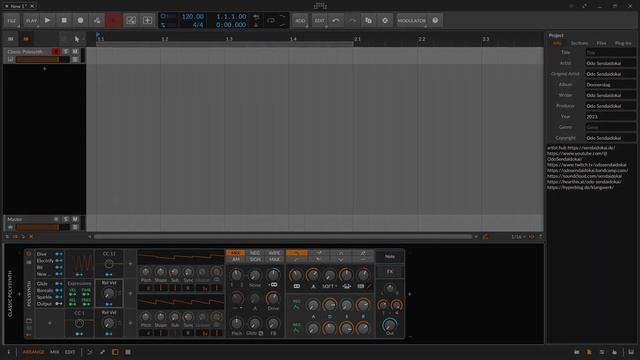Toggle the loop icon in transport

271,20
